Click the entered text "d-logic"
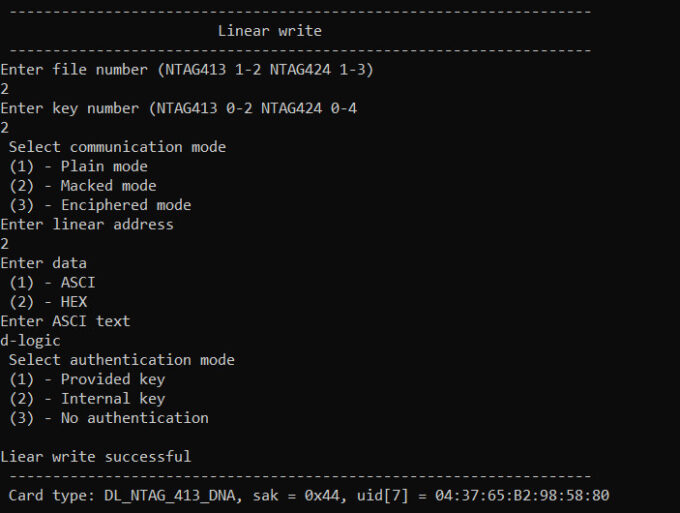Screen dimensions: 680x513 30,341
